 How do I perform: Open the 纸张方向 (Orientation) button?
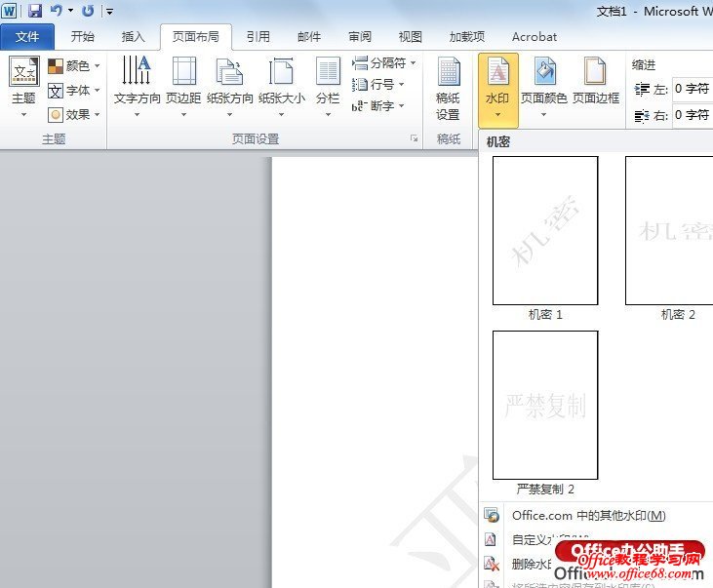[x=229, y=87]
